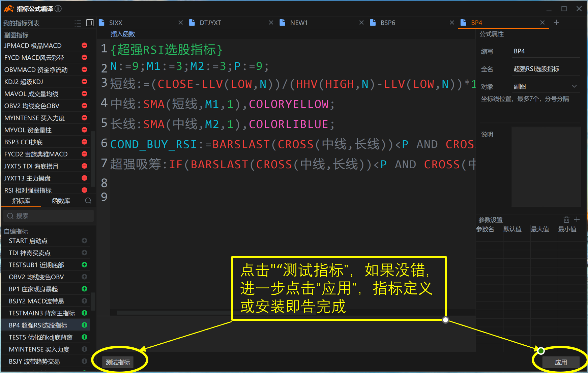The image size is (588, 373).
Task: Click green plus icon beside TESTSUB1 近期底部
Action: (84, 265)
